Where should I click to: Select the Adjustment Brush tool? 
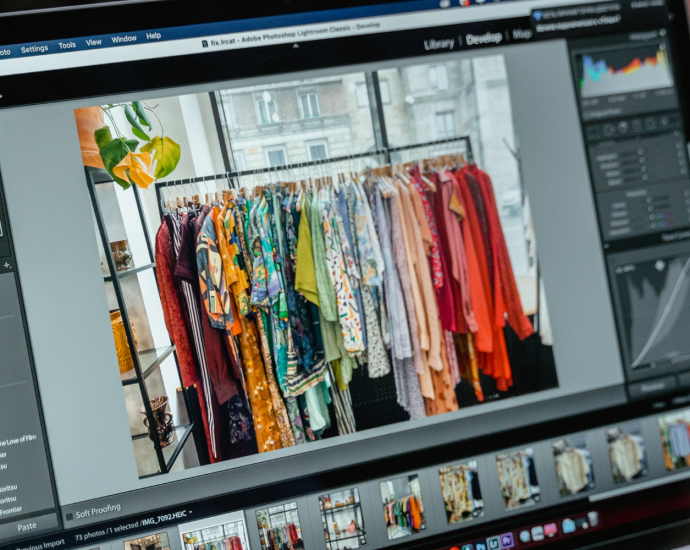(x=664, y=121)
